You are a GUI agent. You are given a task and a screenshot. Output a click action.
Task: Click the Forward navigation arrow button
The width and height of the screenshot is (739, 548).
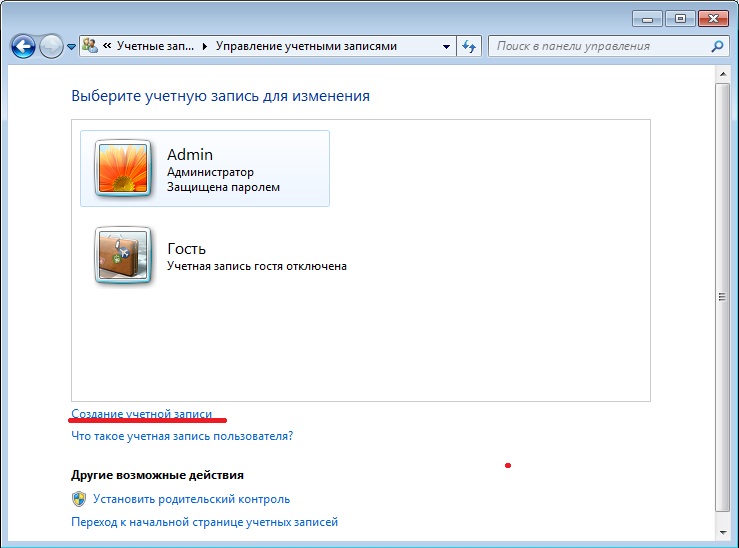pos(51,46)
